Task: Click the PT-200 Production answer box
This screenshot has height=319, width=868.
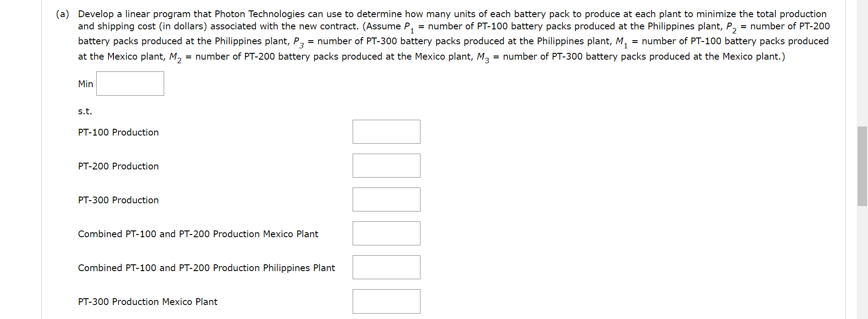Action: click(386, 165)
